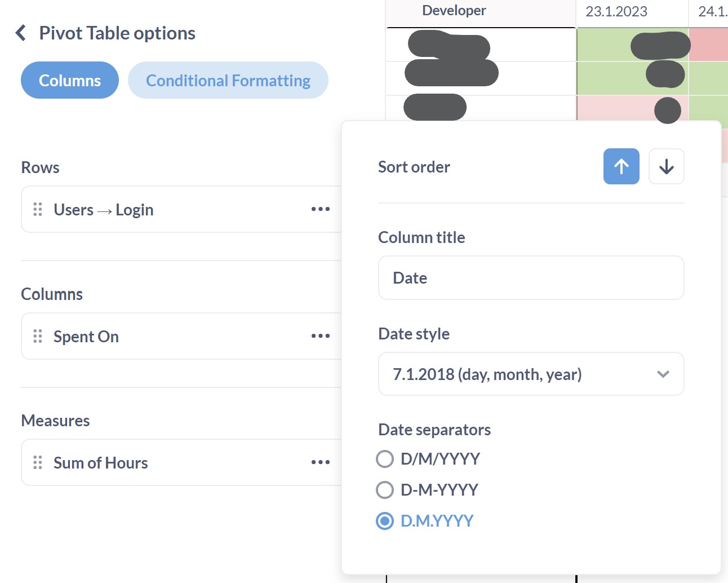This screenshot has height=583, width=728.
Task: Select the D.M.YYYY radio button
Action: click(385, 521)
